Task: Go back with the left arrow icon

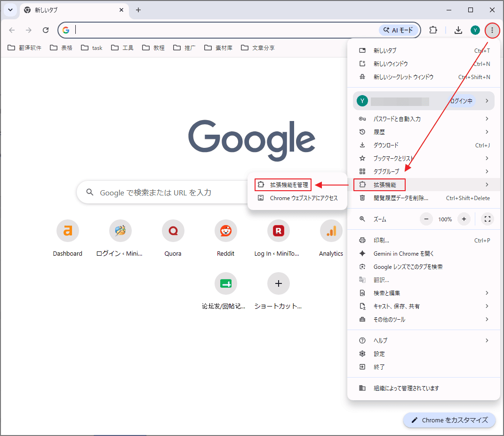Action: point(12,30)
